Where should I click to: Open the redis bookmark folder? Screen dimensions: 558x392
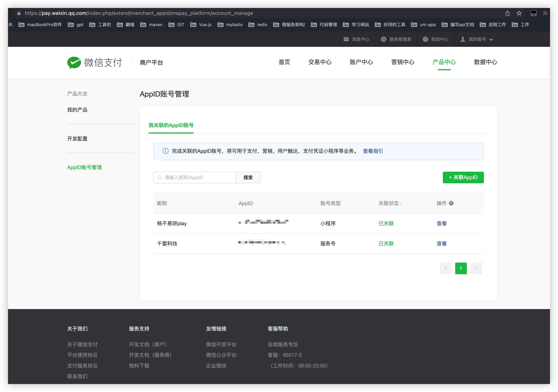click(258, 24)
